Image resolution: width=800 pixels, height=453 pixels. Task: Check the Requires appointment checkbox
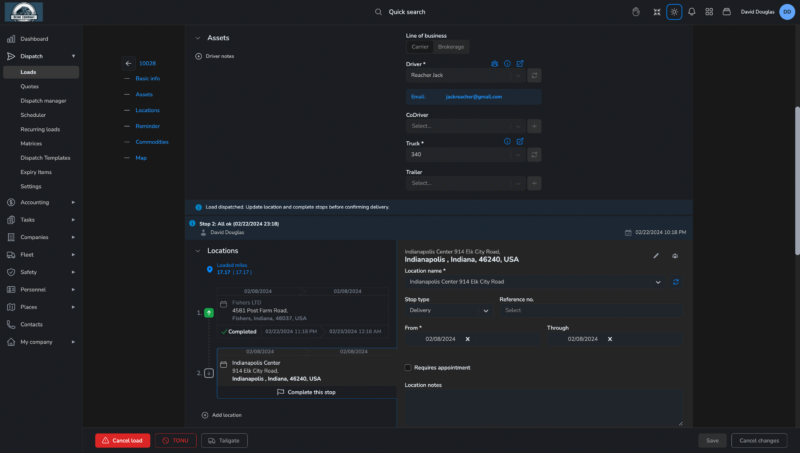pos(408,367)
